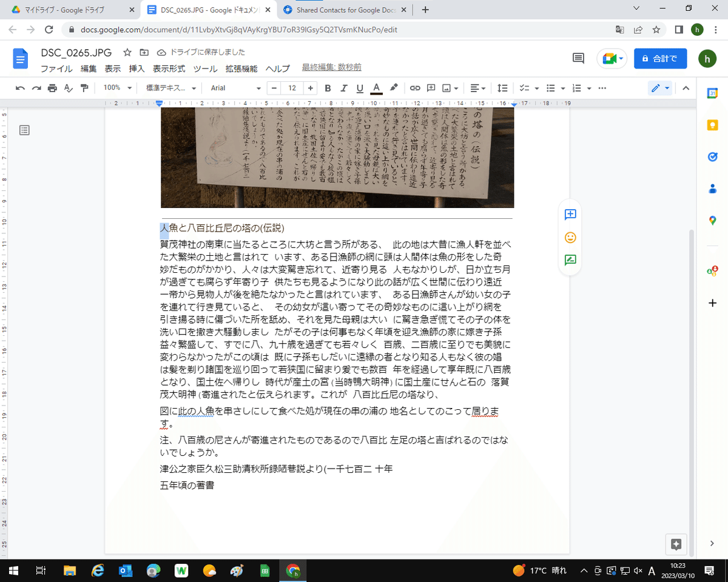Open highlight color marker tool
The height and width of the screenshot is (582, 728).
(393, 88)
